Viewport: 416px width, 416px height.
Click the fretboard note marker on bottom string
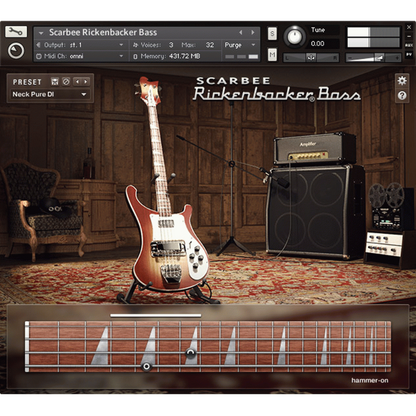point(146,367)
